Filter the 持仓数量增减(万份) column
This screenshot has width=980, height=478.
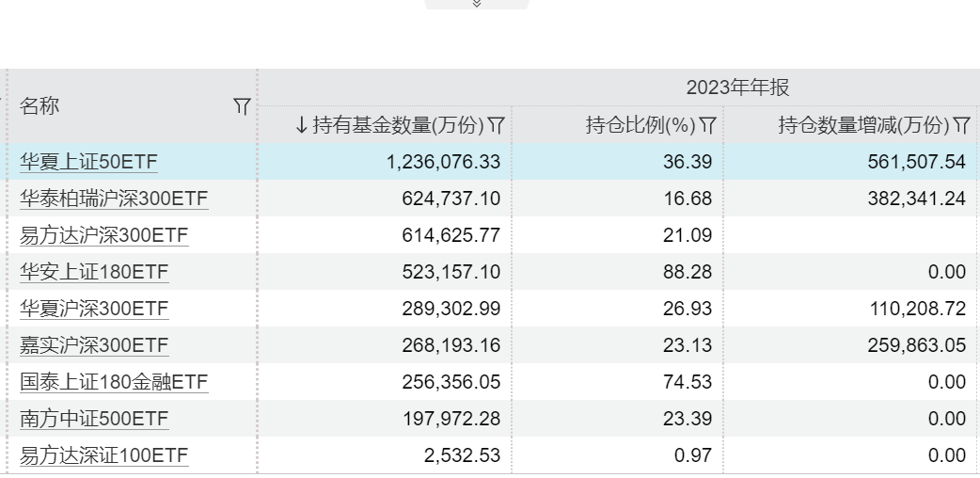point(962,125)
